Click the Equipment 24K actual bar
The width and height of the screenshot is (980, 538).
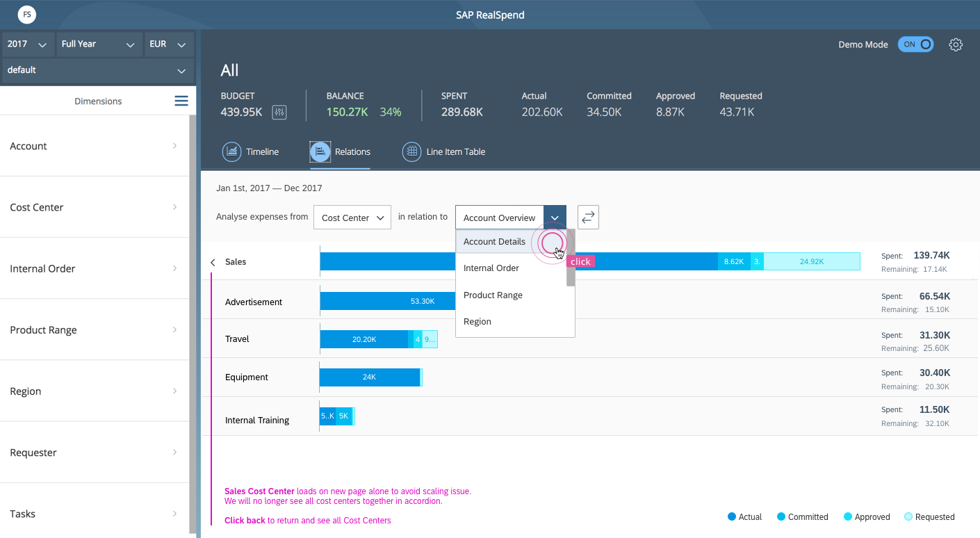tap(370, 377)
